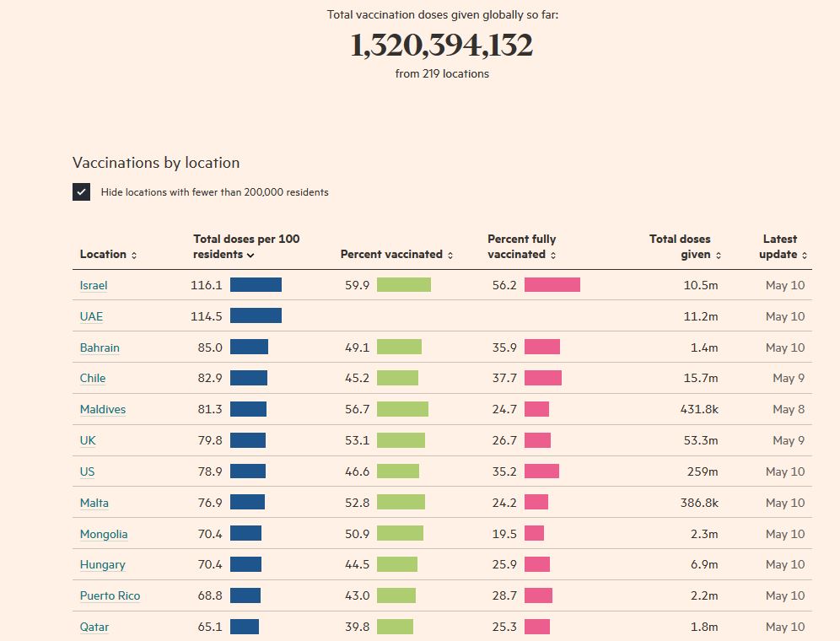The image size is (840, 641).
Task: Click sort icon next to Total doses given
Action: click(719, 255)
